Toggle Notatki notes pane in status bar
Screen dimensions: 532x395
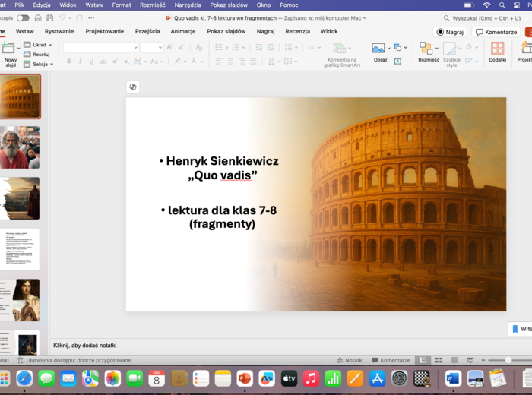(350, 360)
